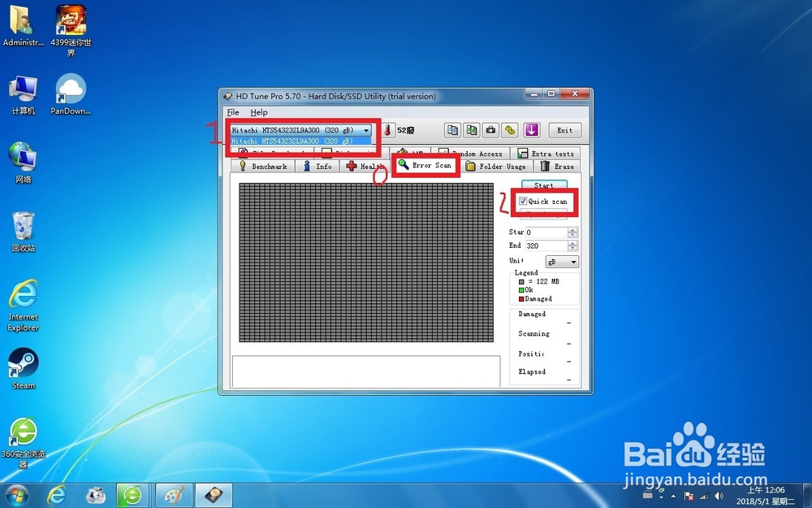Click the green 360 browser taskbar icon
This screenshot has height=508, width=812.
click(x=132, y=496)
